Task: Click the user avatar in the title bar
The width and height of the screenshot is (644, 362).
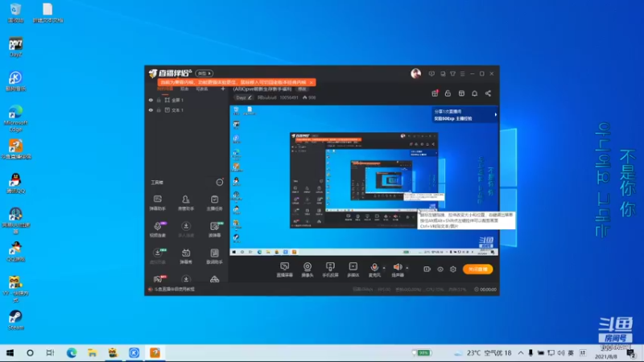Action: coord(415,73)
